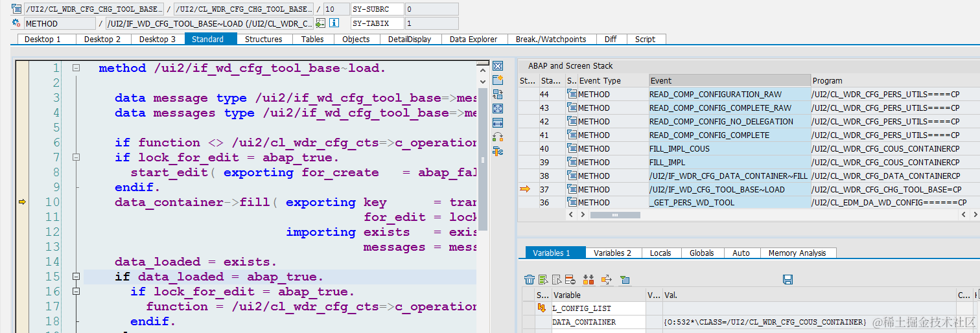The image size is (980, 333).
Task: Click the program source icon in the header
Action: (x=16, y=9)
